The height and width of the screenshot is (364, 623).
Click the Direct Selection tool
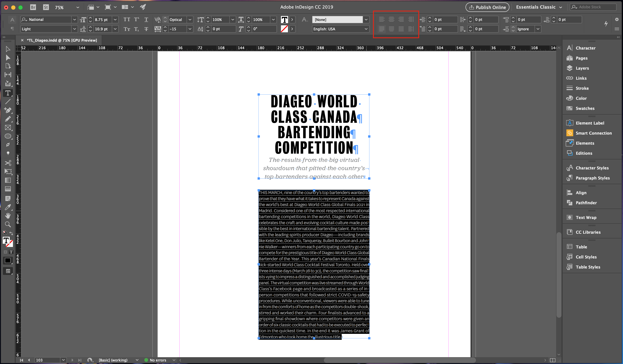click(x=8, y=58)
